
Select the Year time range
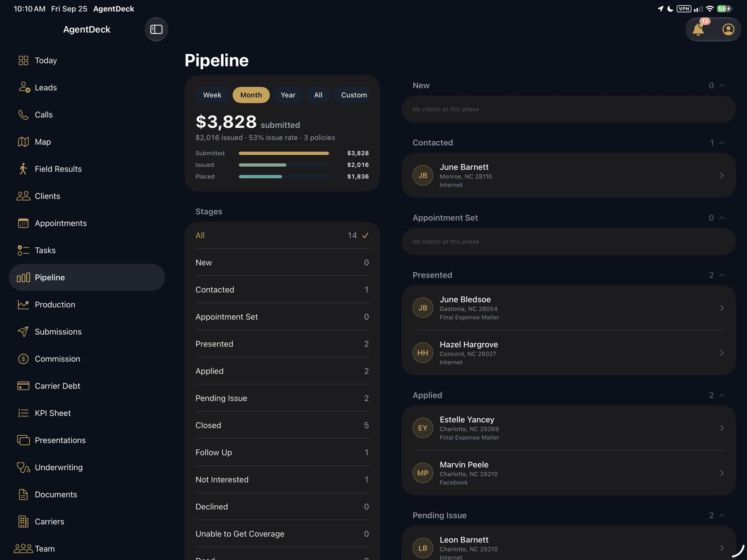tap(288, 95)
